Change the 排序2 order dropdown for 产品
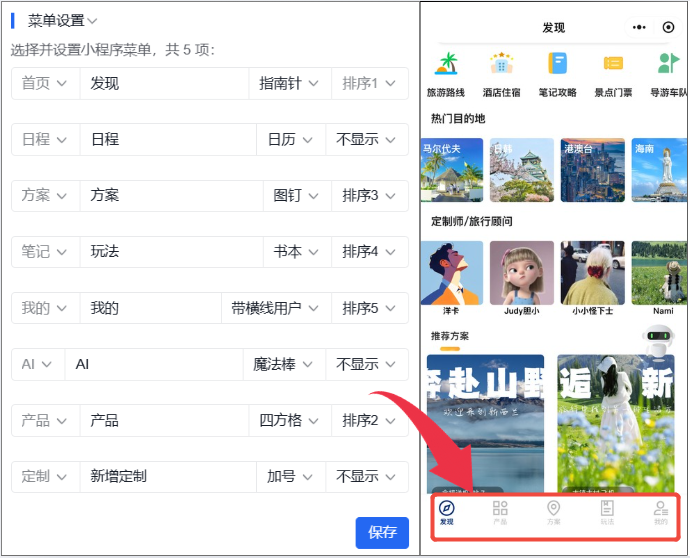The width and height of the screenshot is (690, 558). pyautogui.click(x=369, y=421)
